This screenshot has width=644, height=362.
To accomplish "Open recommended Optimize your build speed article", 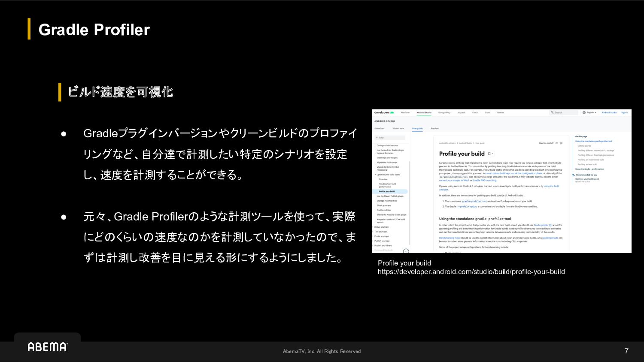I will (x=587, y=179).
